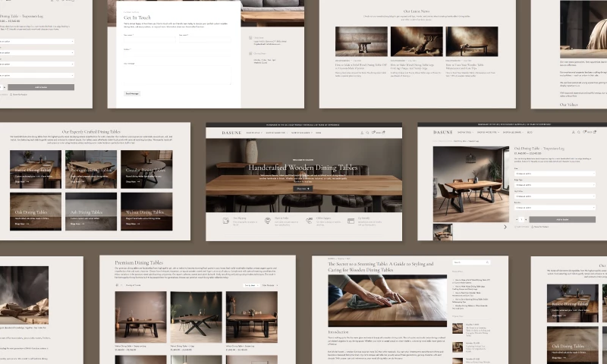Click message textarea in Get In Touch form
Screen dimensions: 607x364
click(x=178, y=75)
